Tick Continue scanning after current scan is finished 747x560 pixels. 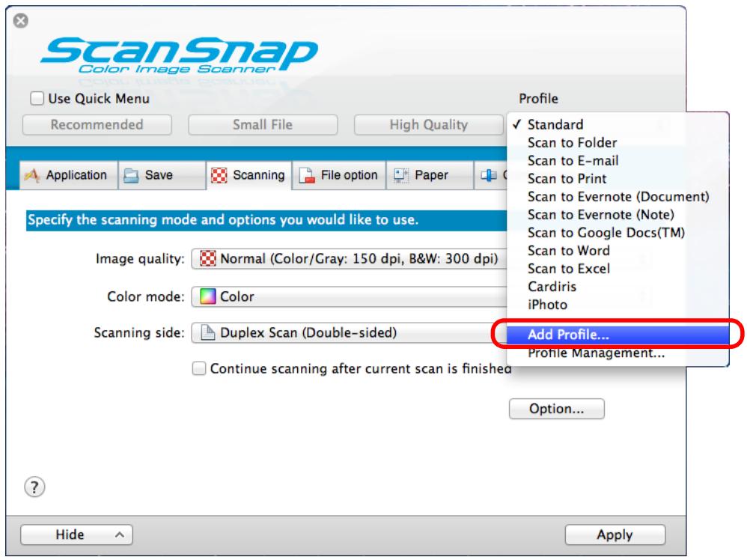198,368
